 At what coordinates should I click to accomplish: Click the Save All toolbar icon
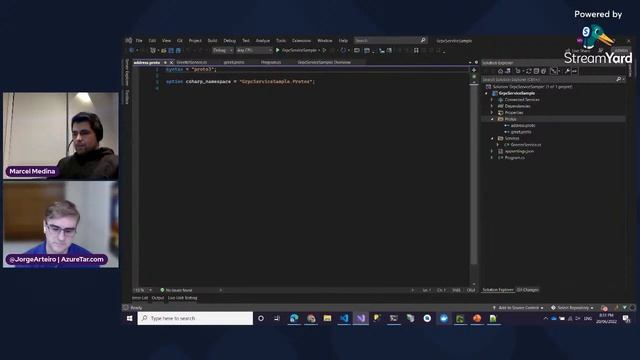tap(178, 50)
